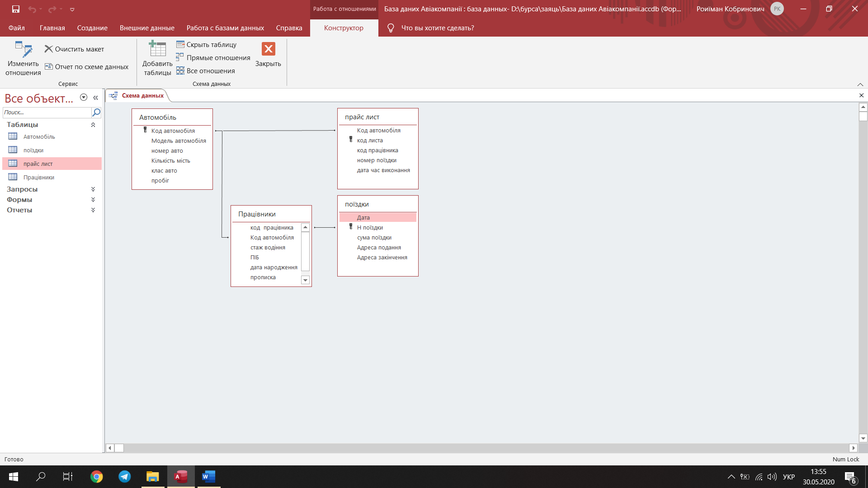The image size is (868, 488).
Task: Show Direct Relationships (Прямые отношения)
Action: pos(213,58)
